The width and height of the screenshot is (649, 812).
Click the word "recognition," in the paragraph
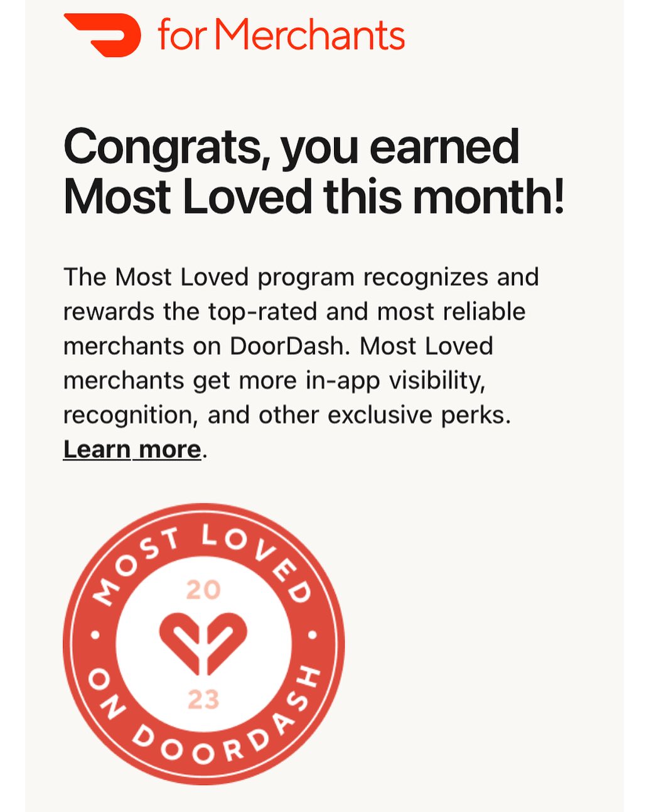tap(131, 416)
